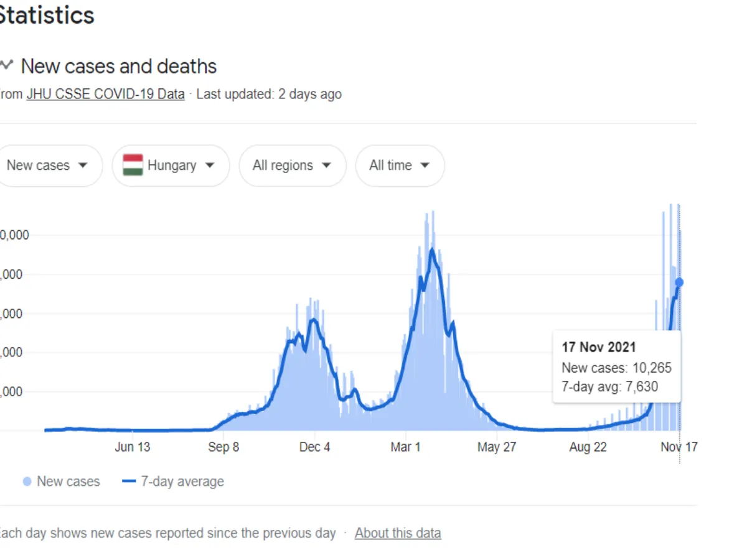Click the Sep 8 date label
Viewport: 747px width, 560px height.
coord(223,447)
